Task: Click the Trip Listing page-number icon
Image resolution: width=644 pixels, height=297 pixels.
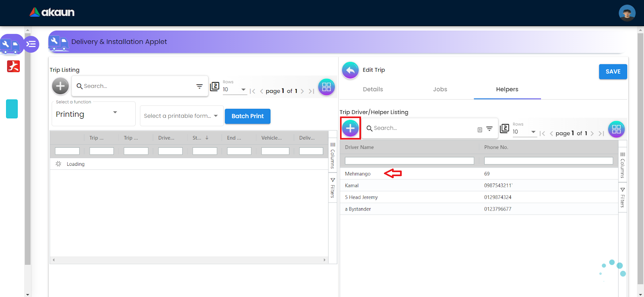Action: pos(215,86)
